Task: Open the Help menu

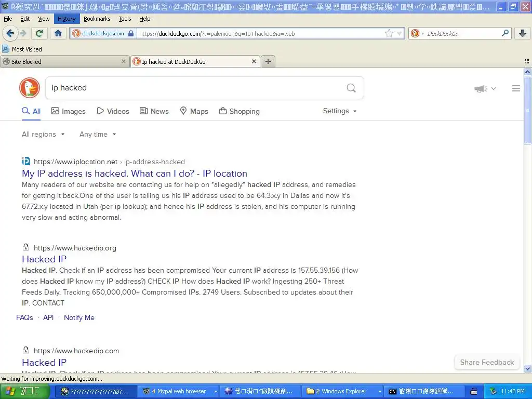Action: click(x=145, y=19)
